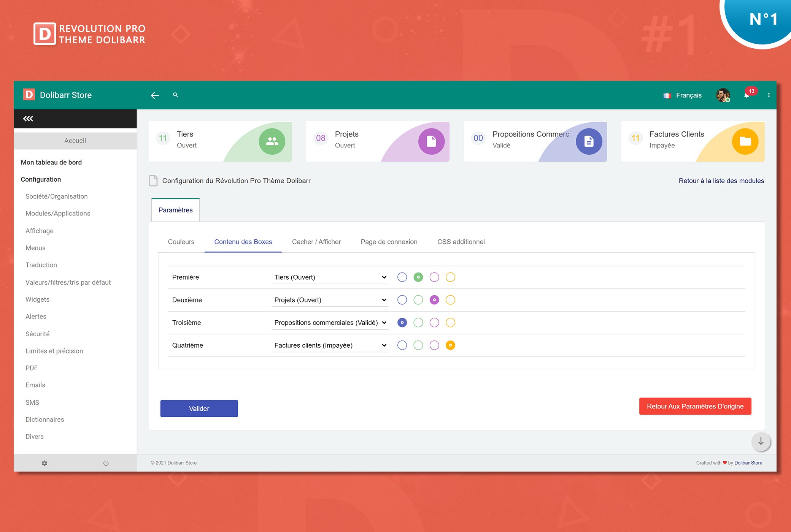Open the three-dot menu in the header

[769, 95]
